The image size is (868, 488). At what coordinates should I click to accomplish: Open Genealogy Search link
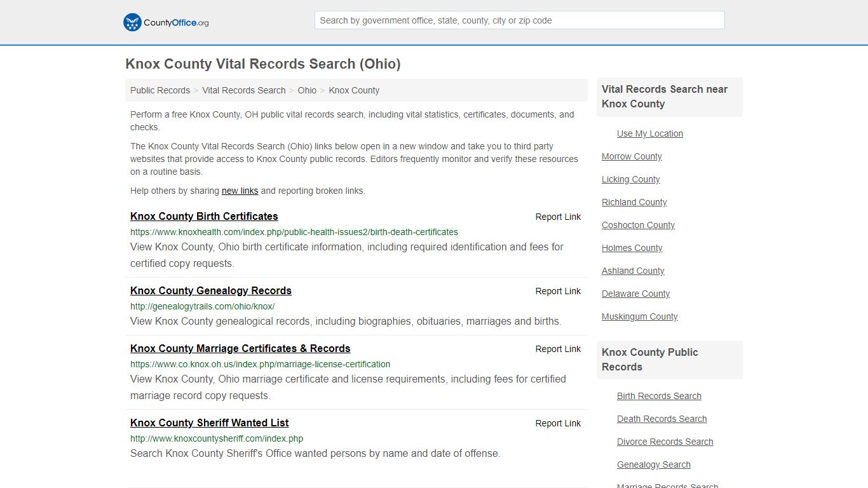tap(653, 464)
